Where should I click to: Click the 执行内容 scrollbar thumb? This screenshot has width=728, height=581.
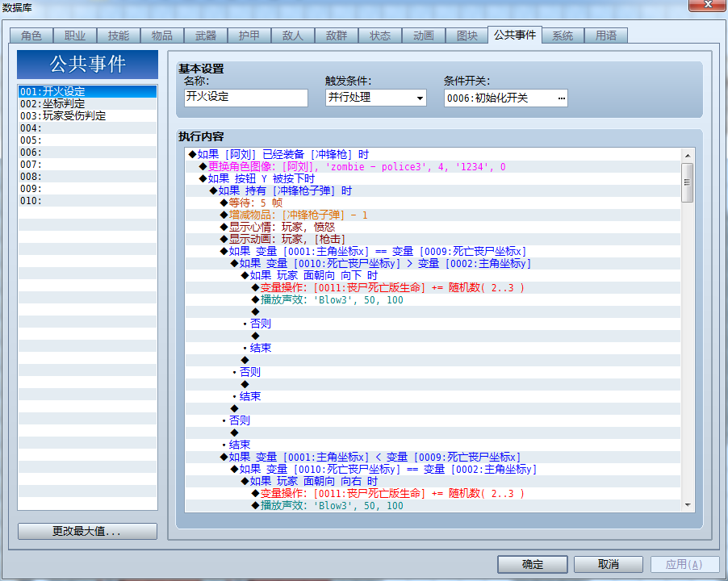(688, 182)
